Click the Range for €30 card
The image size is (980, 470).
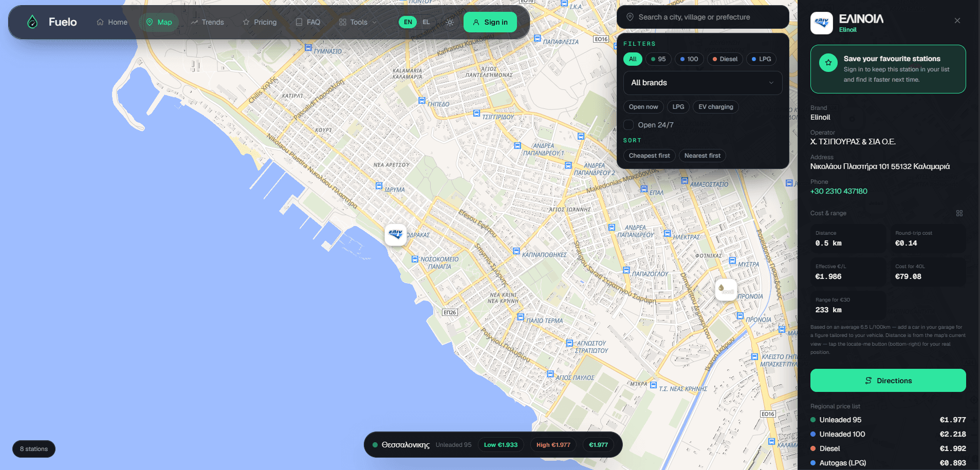coord(848,306)
